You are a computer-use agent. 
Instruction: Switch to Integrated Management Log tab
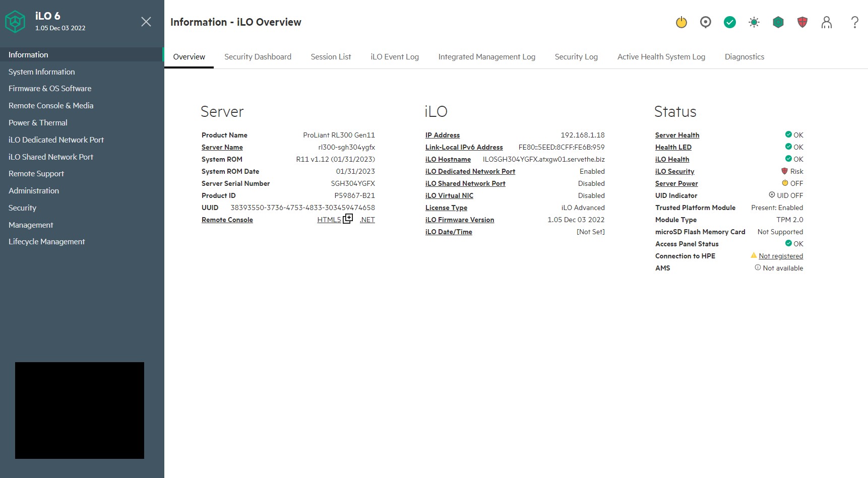tap(487, 57)
